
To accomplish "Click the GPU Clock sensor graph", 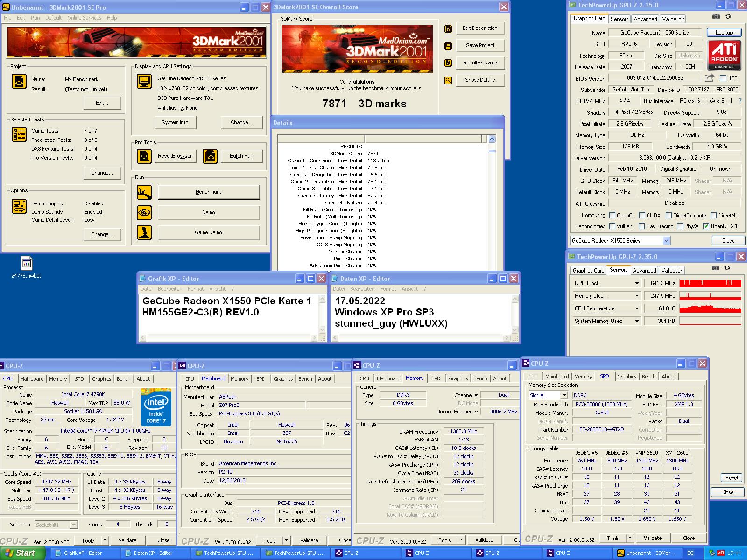I will pyautogui.click(x=710, y=283).
